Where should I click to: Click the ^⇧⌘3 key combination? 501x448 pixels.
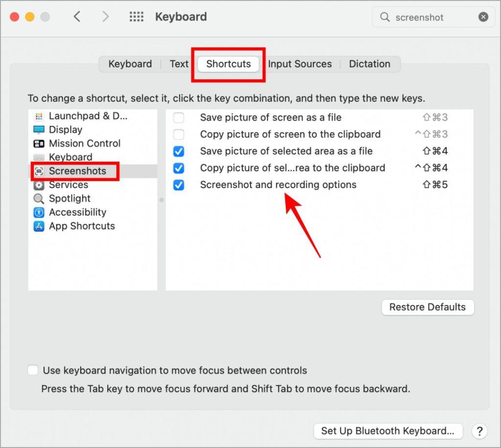coord(431,134)
